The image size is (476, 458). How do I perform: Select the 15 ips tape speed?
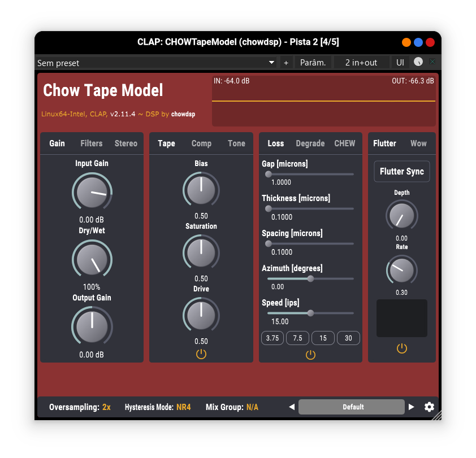pyautogui.click(x=323, y=338)
